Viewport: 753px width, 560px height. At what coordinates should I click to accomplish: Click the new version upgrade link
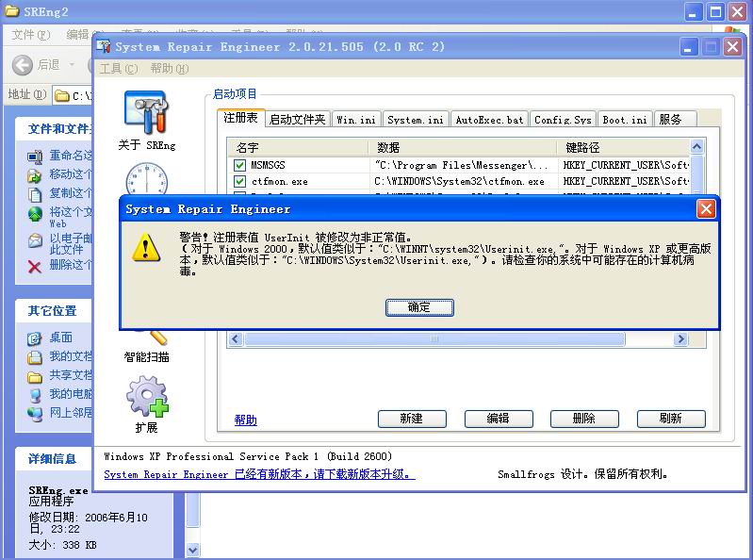point(259,474)
